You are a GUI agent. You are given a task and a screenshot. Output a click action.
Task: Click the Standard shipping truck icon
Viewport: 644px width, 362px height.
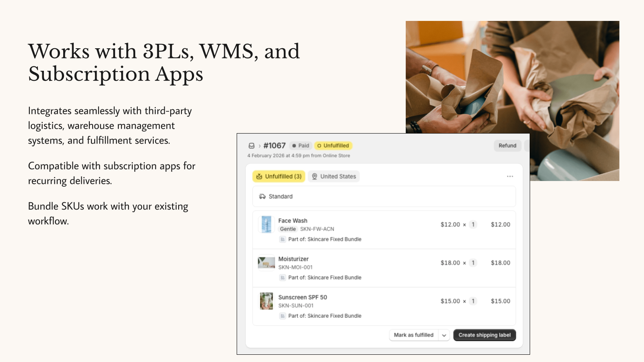click(x=262, y=196)
